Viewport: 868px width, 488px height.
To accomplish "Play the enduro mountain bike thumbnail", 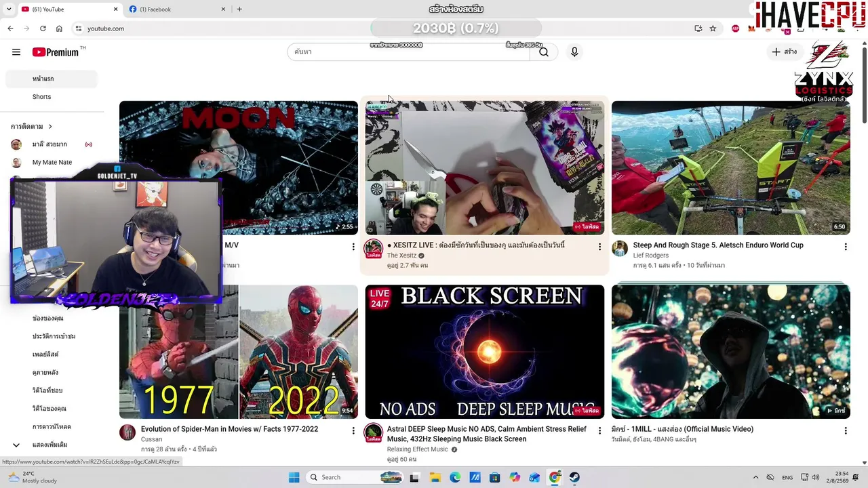I will (730, 168).
